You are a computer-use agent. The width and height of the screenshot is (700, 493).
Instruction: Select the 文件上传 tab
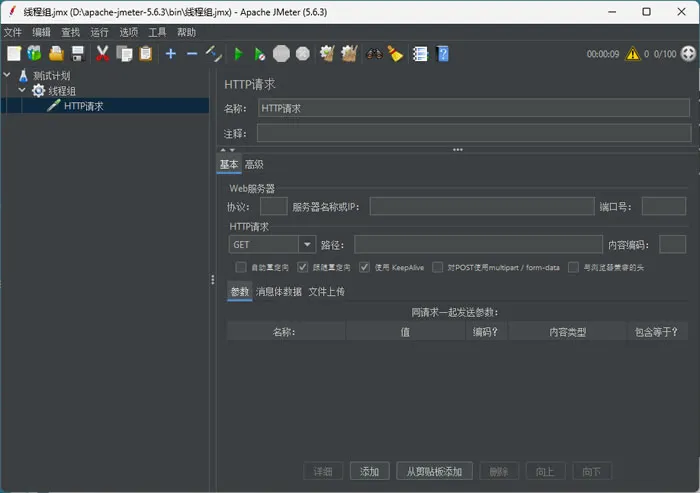point(326,292)
